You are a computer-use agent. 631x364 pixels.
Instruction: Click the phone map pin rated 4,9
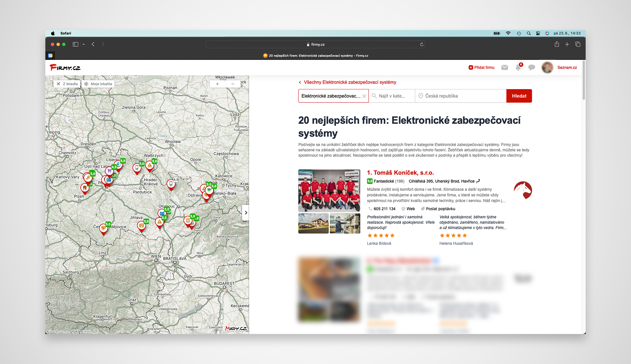(171, 184)
